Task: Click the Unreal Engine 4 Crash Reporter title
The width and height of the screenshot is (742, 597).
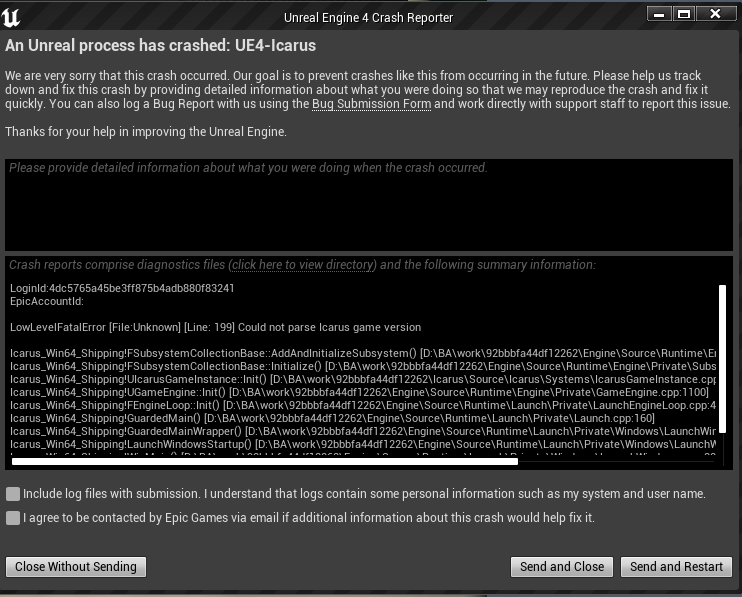Action: (x=370, y=17)
